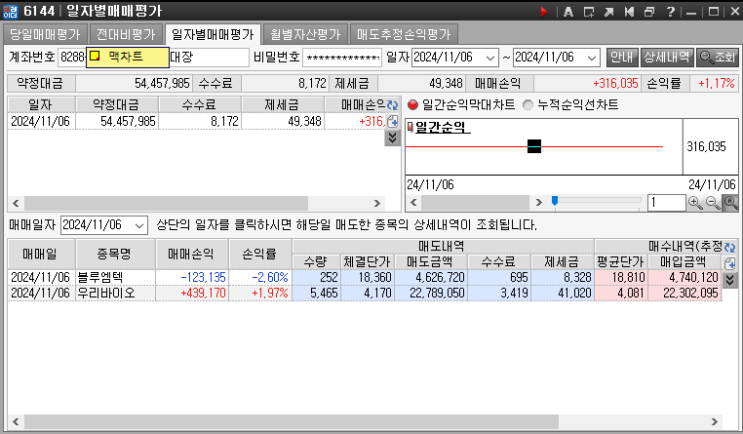This screenshot has height=434, width=743.
Task: Select the 누적순익선차트 radio button
Action: click(x=528, y=105)
